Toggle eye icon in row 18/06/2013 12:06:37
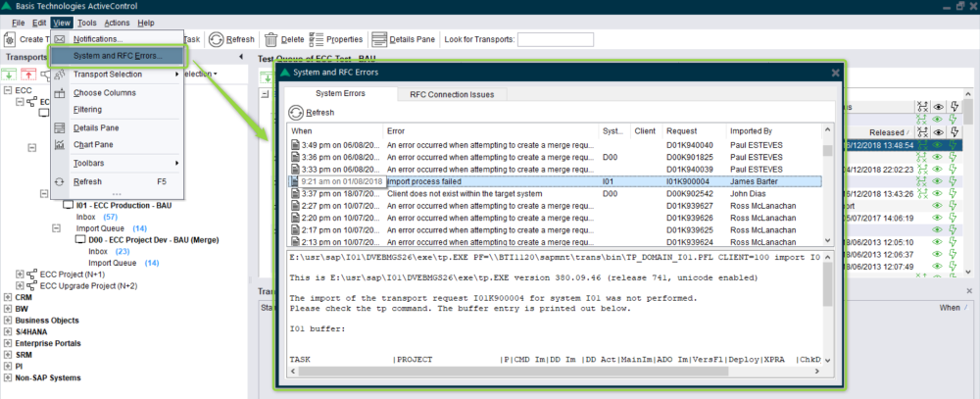This screenshot has height=399, width=980. 938,255
